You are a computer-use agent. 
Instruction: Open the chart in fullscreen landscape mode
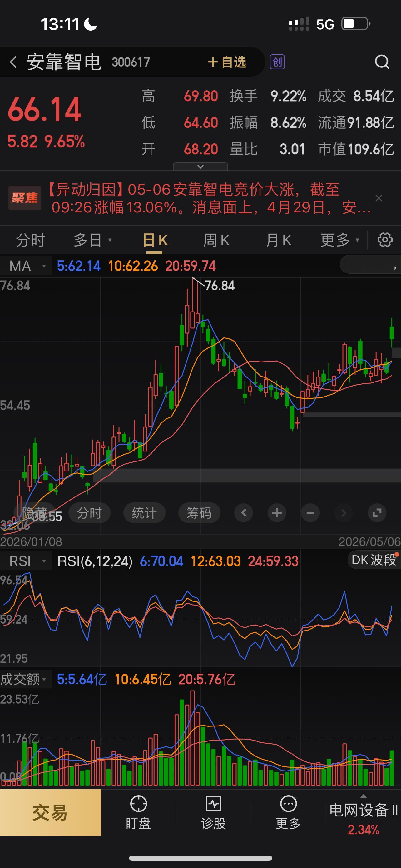(377, 513)
